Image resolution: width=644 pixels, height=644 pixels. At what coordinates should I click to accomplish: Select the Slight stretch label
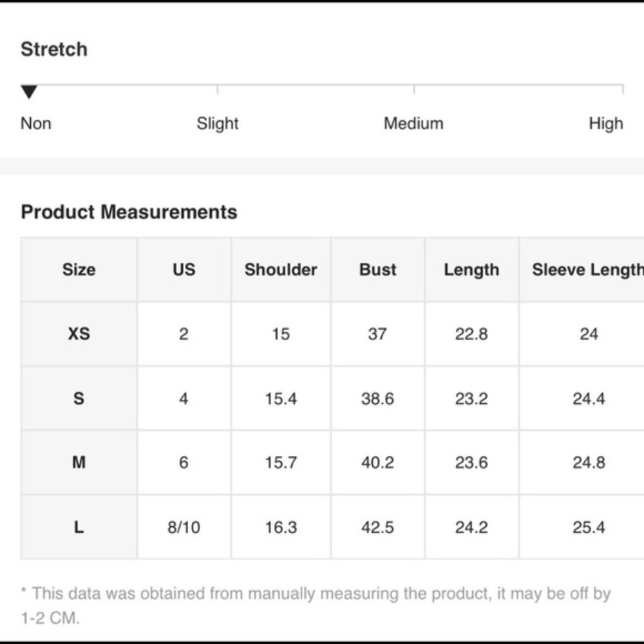point(218,123)
